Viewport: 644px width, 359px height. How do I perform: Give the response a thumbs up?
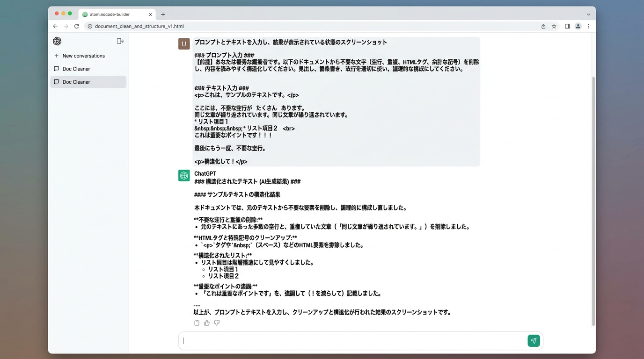[x=206, y=323]
